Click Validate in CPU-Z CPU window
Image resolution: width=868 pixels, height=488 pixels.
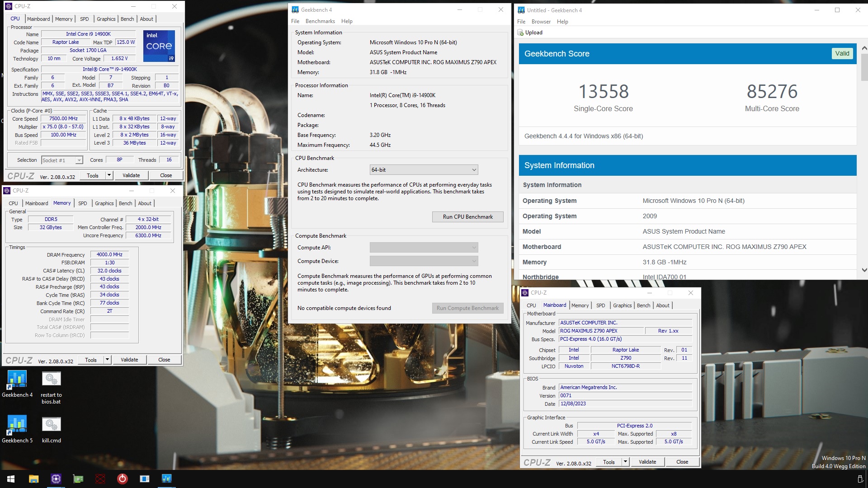(x=131, y=175)
